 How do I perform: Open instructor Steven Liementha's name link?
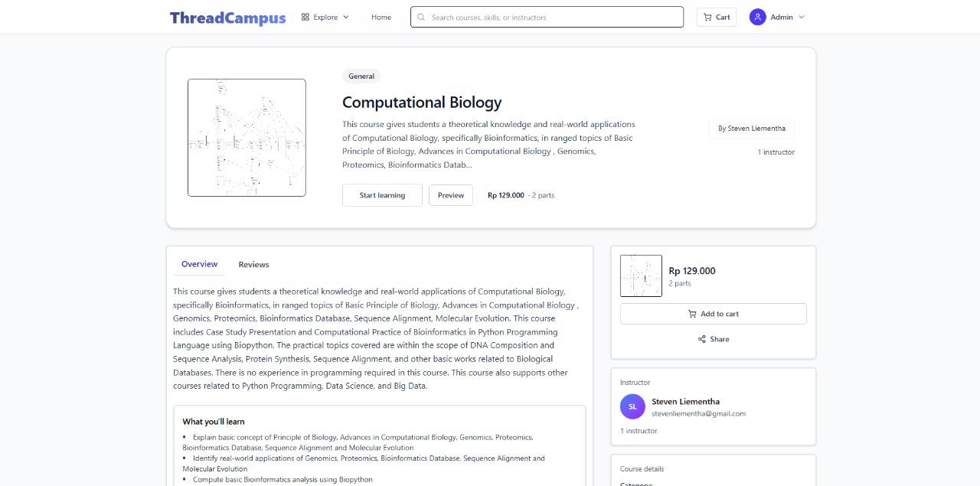point(685,401)
